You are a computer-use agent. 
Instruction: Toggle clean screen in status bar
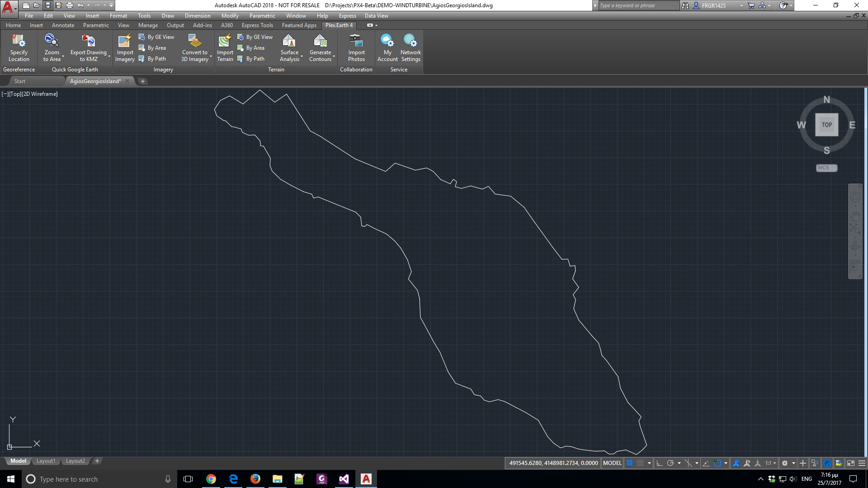[851, 463]
